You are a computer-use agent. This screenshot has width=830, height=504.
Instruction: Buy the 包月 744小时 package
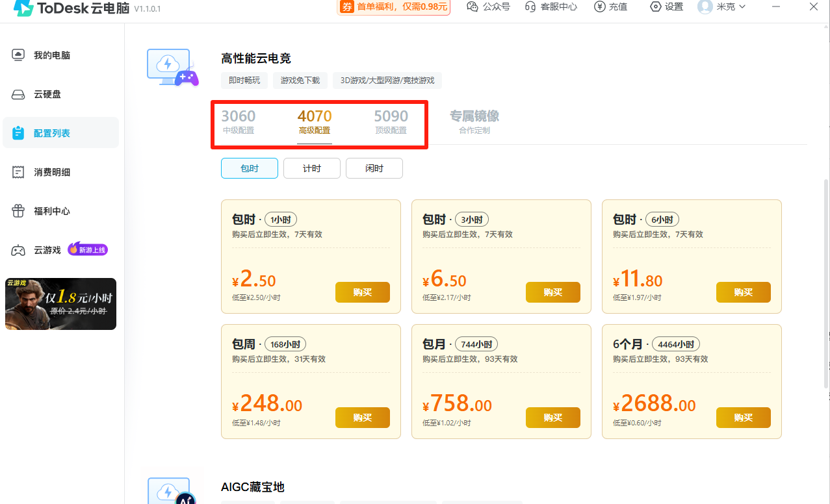click(553, 418)
